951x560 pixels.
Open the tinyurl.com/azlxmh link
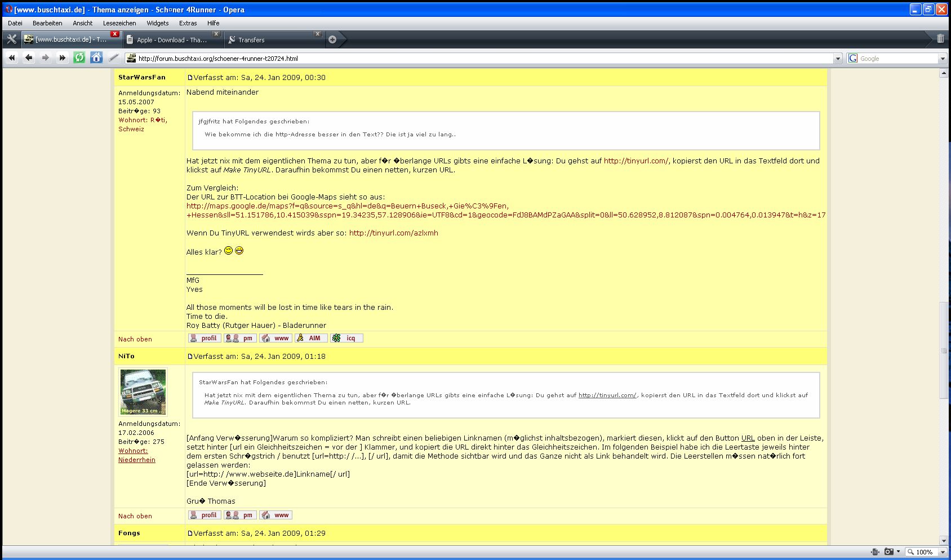click(393, 233)
